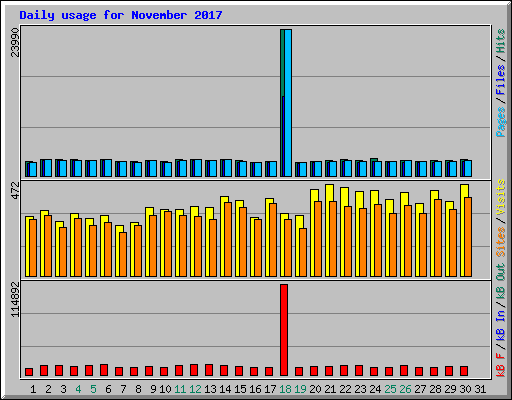Click the 'Visits' legend label
Image resolution: width=512 pixels, height=400 pixels.
tap(500, 197)
